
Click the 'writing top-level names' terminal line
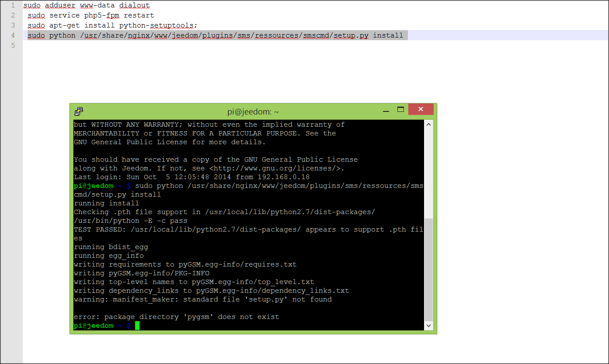coord(194,282)
